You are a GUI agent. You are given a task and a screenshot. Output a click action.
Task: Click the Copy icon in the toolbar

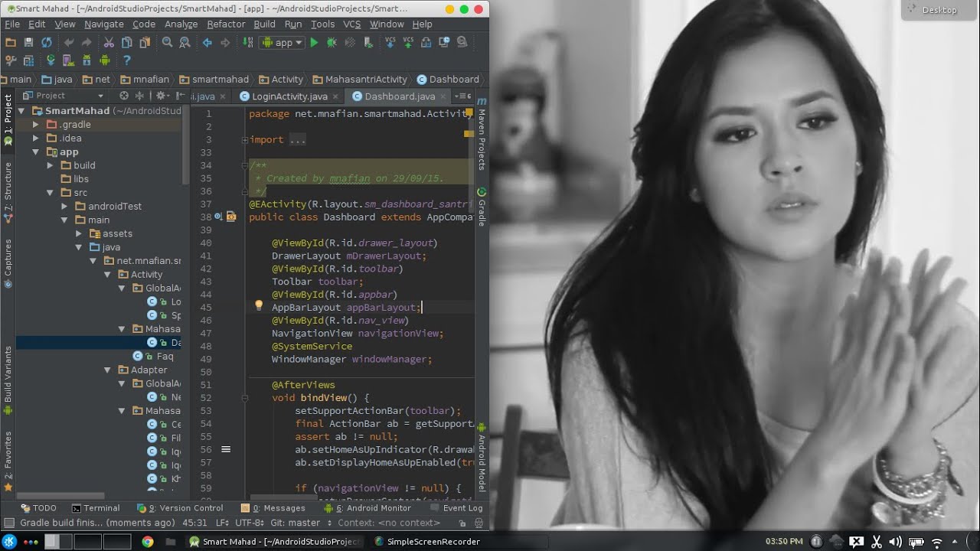coord(126,43)
